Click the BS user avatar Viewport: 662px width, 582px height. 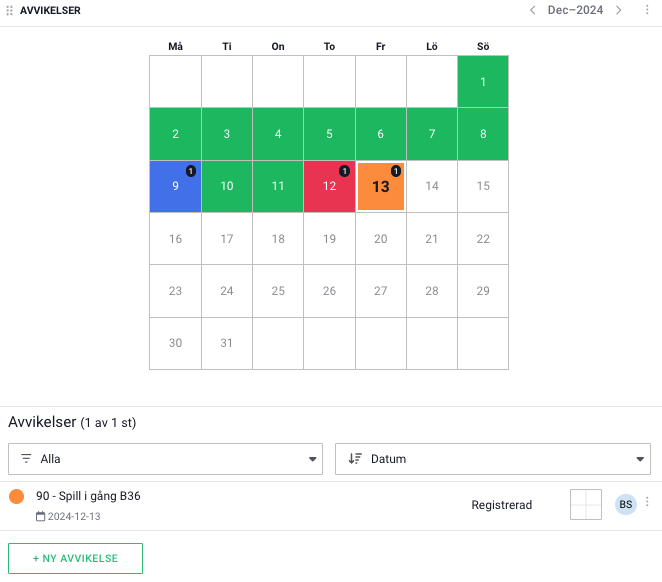click(x=626, y=505)
